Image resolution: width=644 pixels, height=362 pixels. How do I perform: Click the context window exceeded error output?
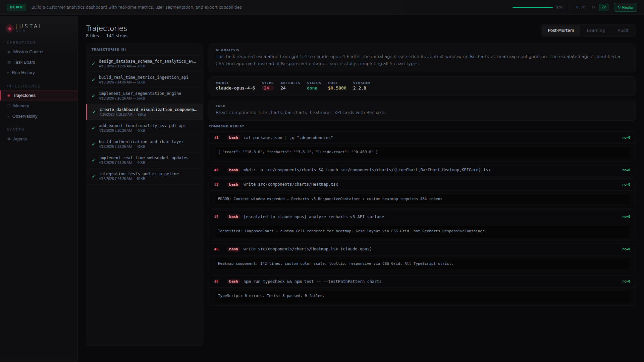point(422,199)
